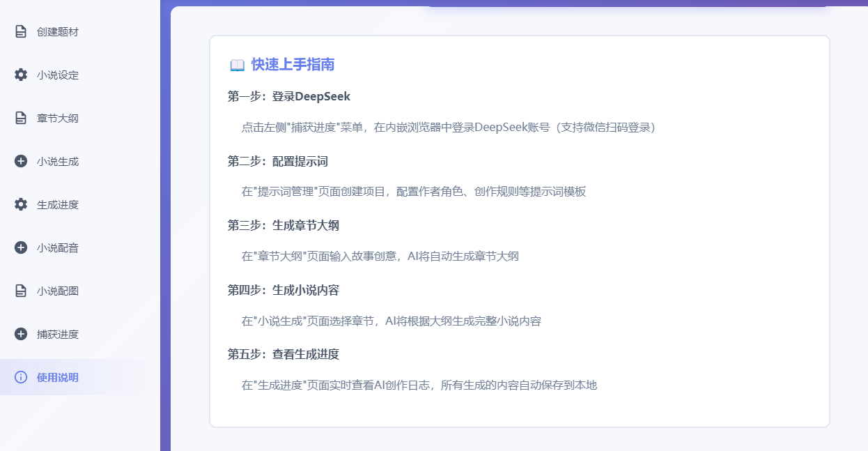The width and height of the screenshot is (868, 451).
Task: Click the document icon beside 创建题材
Action: click(x=21, y=31)
